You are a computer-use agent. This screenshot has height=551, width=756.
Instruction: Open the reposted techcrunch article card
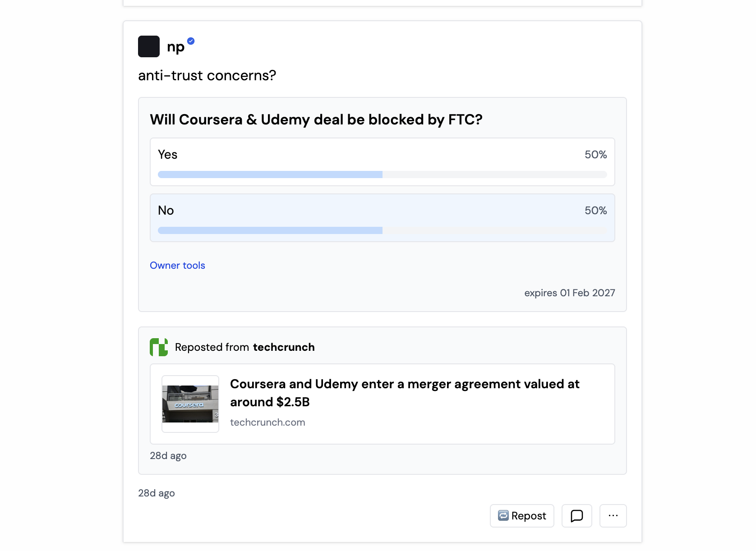click(382, 404)
